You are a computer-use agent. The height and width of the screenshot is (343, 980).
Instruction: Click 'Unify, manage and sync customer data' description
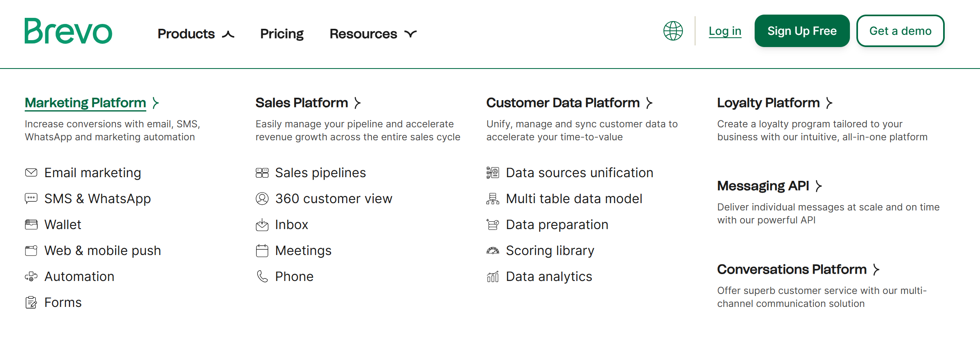click(582, 131)
